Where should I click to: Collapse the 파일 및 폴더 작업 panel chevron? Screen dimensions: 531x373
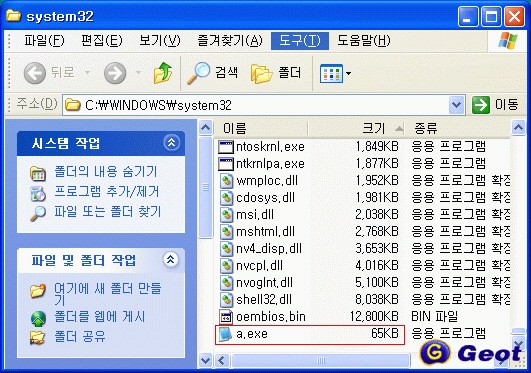coord(171,260)
